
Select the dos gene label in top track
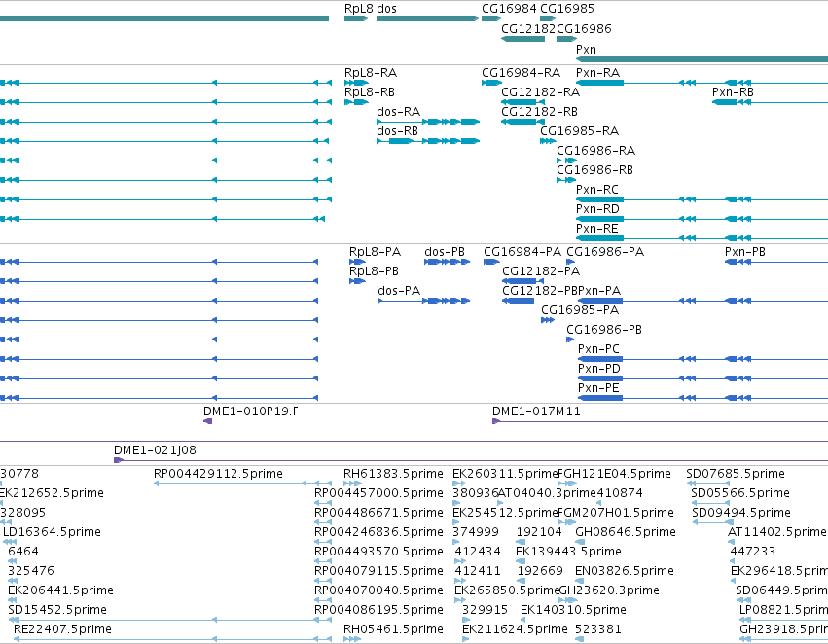[x=386, y=9]
